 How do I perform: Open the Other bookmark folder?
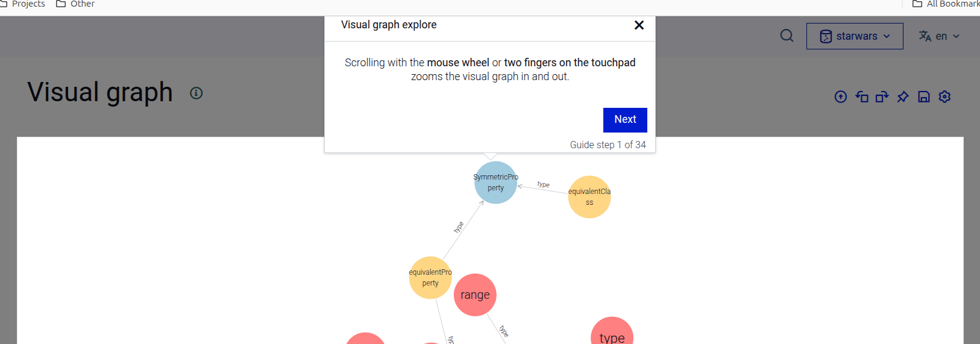pyautogui.click(x=76, y=4)
